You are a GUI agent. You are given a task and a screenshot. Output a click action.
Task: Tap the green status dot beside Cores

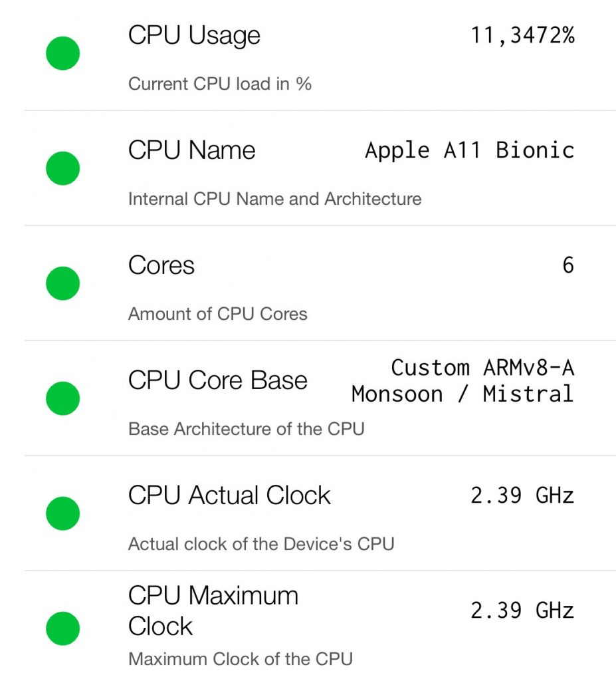pos(62,284)
